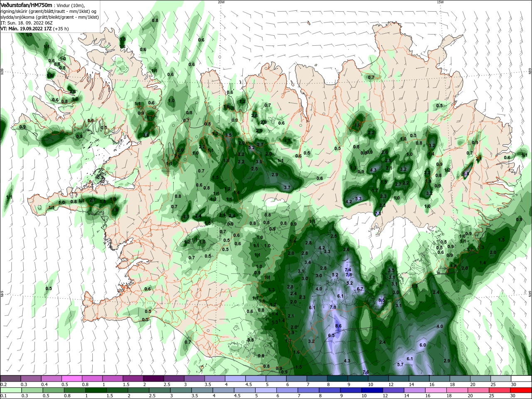Click the 6.0 precipitation value offshore southeast
The image size is (532, 399).
click(x=423, y=345)
